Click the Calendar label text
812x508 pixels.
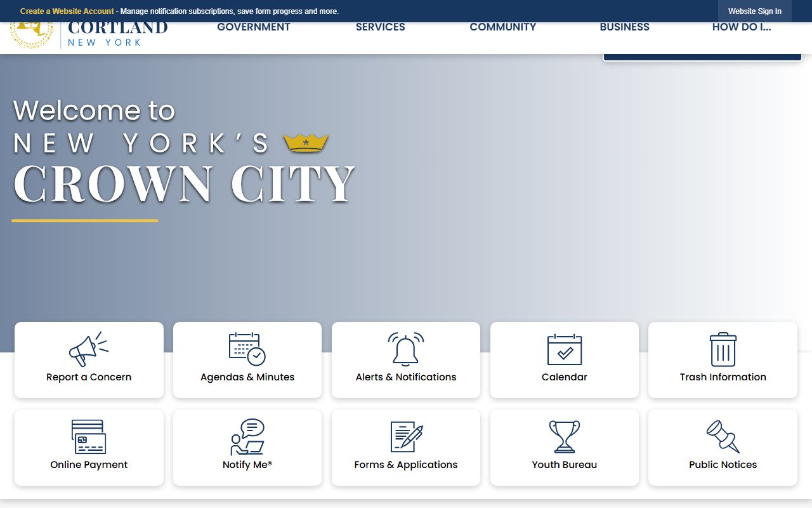(x=565, y=377)
